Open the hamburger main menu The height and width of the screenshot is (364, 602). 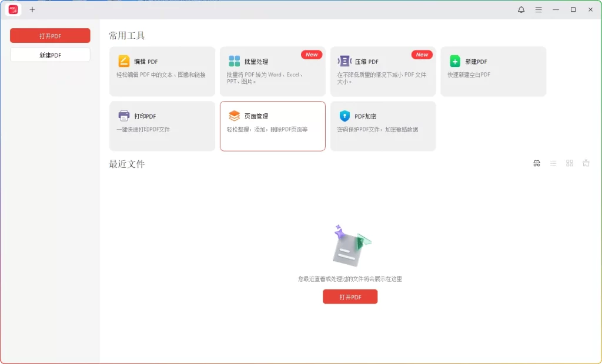click(539, 9)
